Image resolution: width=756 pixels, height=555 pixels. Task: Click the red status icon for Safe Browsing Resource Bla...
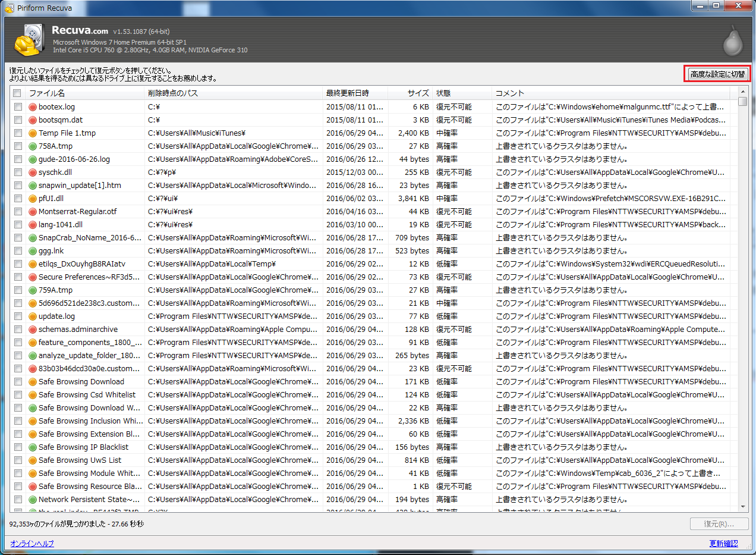pos(33,487)
